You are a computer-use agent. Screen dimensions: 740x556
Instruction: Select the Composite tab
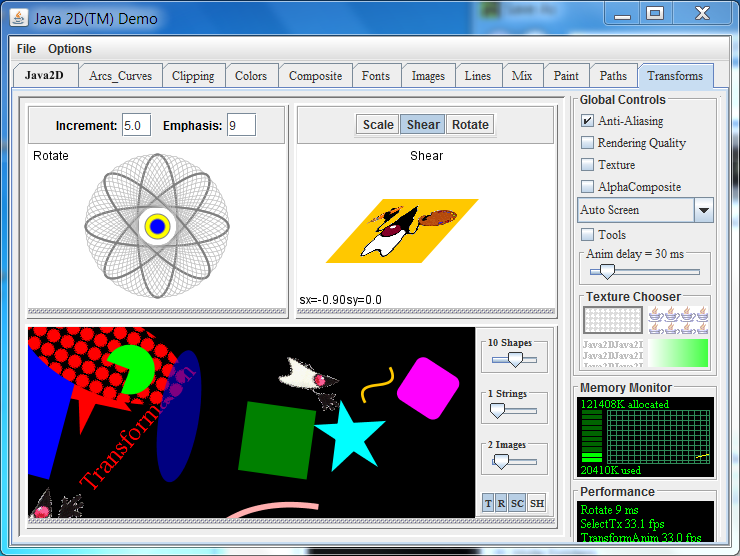(x=315, y=76)
